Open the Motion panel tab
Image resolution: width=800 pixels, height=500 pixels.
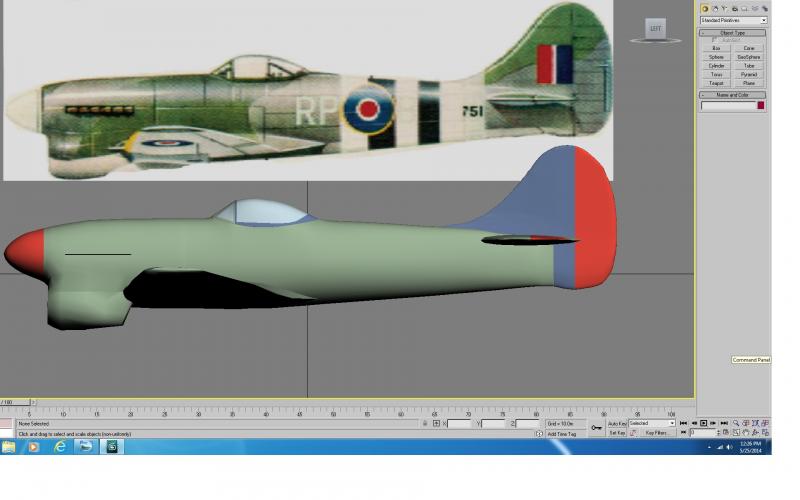[x=735, y=8]
